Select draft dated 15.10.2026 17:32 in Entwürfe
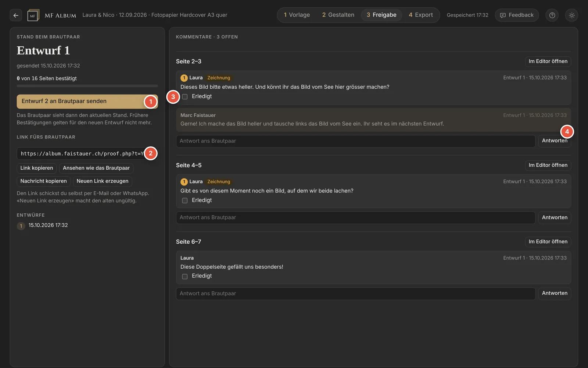The height and width of the screenshot is (368, 588). point(48,225)
